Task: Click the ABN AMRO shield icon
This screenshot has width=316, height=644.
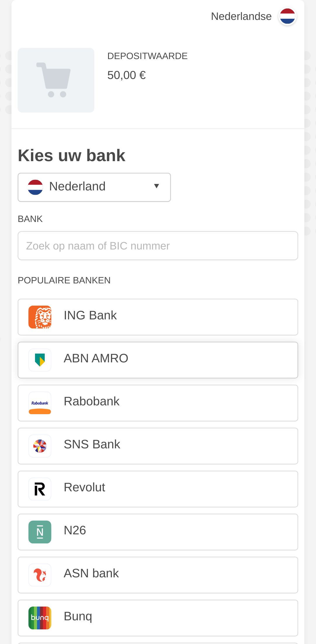Action: (40, 360)
